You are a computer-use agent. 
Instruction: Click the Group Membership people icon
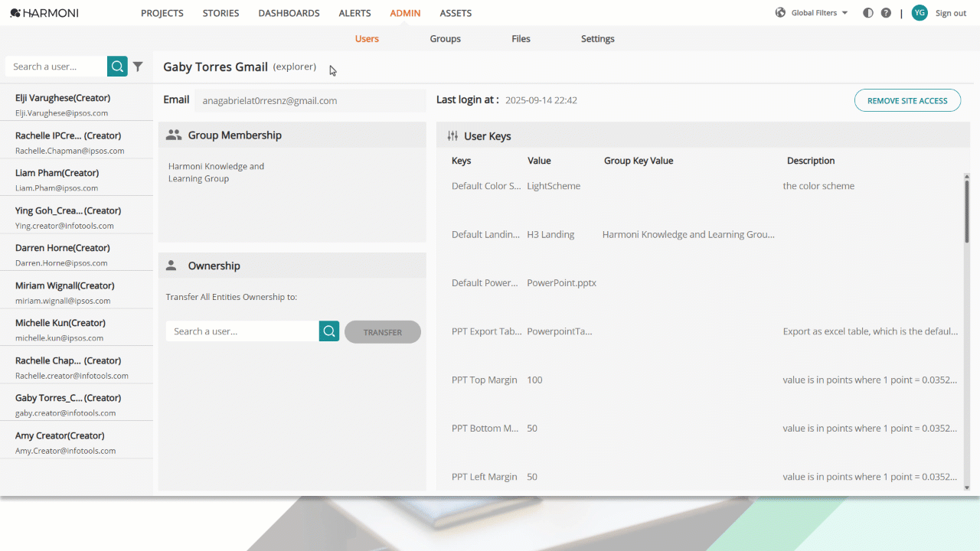tap(174, 135)
